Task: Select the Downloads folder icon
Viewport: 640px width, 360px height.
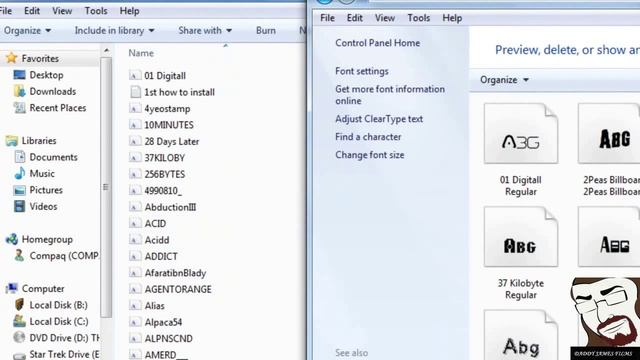Action: pos(19,91)
